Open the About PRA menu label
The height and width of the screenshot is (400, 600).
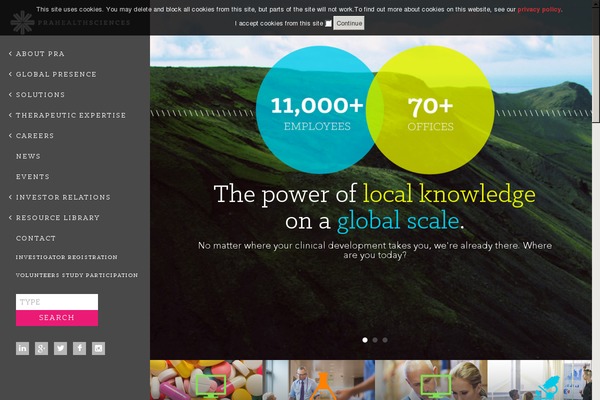(x=40, y=54)
